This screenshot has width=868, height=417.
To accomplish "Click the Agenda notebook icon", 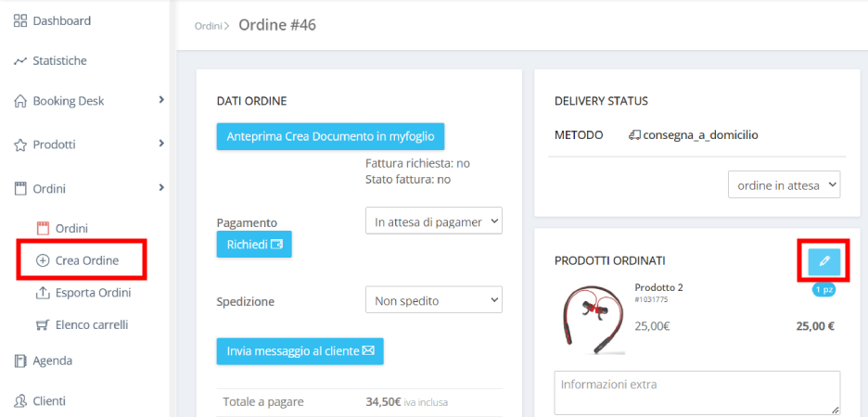I will point(20,360).
